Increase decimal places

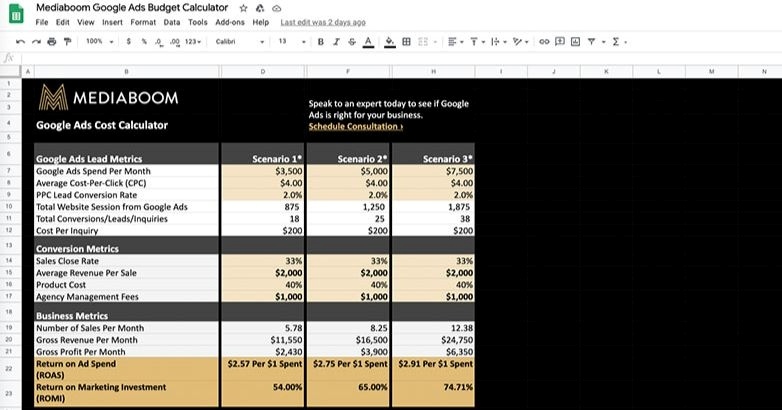coord(175,42)
